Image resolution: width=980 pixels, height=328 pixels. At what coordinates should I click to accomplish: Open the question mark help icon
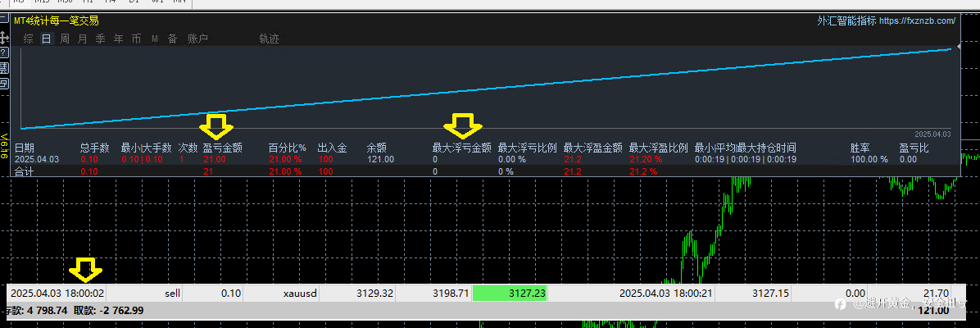[x=4, y=52]
